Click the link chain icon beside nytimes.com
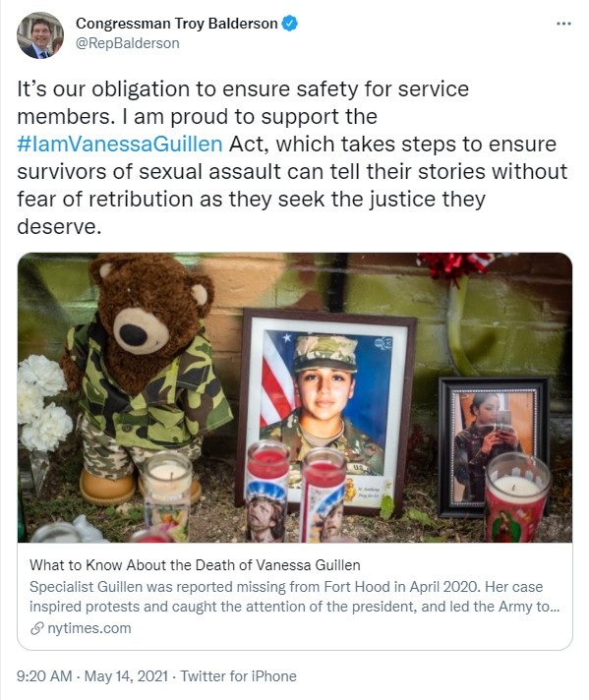 (x=36, y=628)
